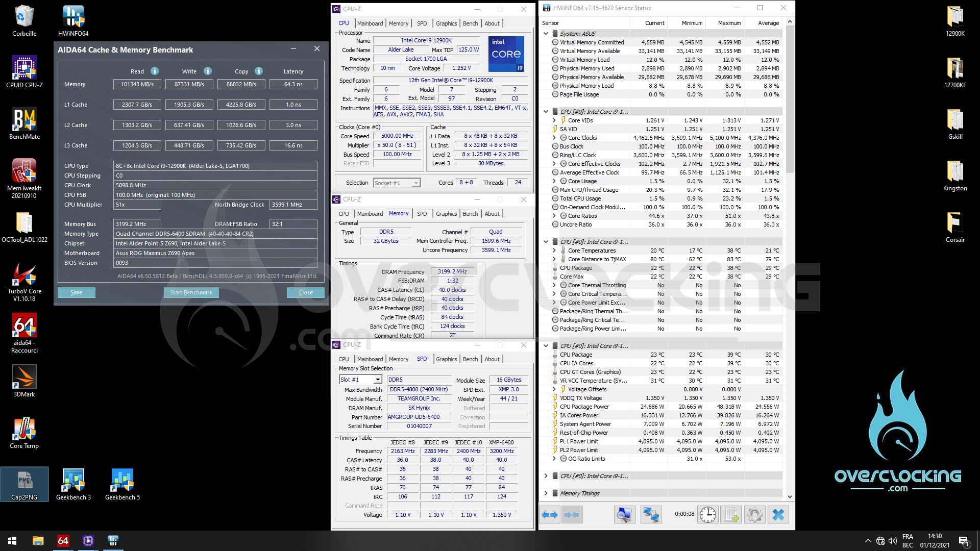The image size is (980, 551).
Task: Expand Core Ratios row in HWiNFO
Action: coord(554,216)
